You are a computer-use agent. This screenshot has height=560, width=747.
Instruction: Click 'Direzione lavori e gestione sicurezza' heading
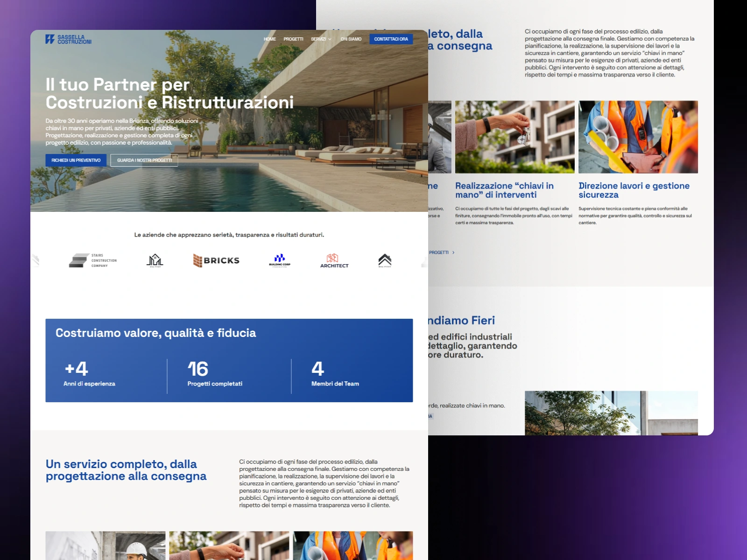click(x=634, y=190)
